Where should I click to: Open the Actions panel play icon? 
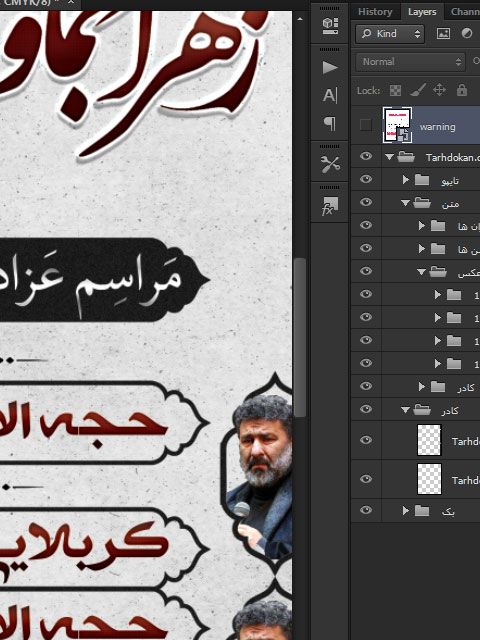(x=330, y=67)
